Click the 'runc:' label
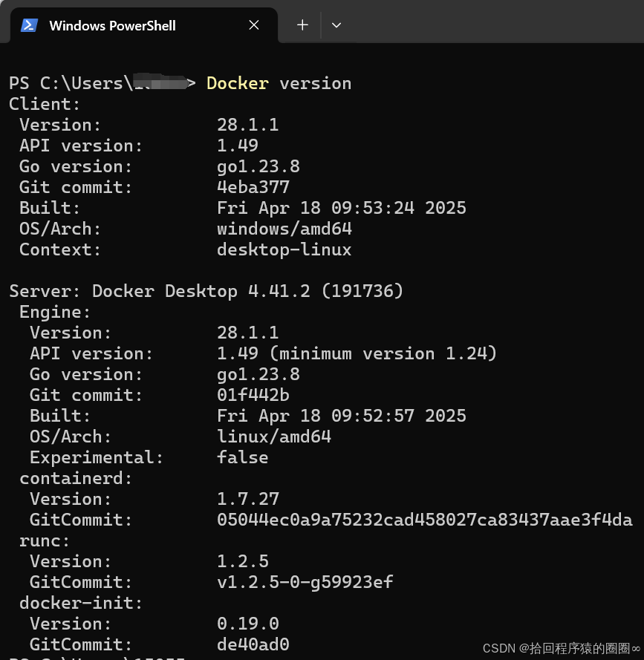 45,541
